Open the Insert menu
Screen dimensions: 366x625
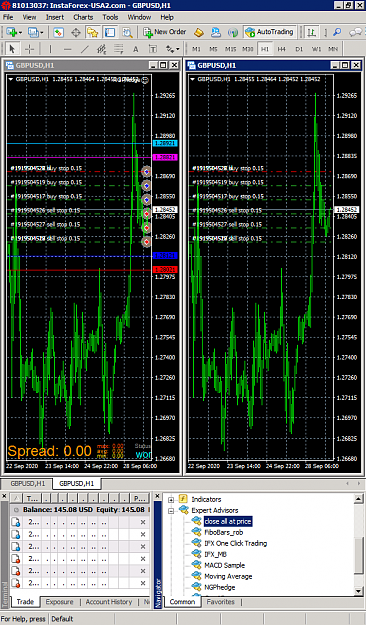(x=55, y=17)
